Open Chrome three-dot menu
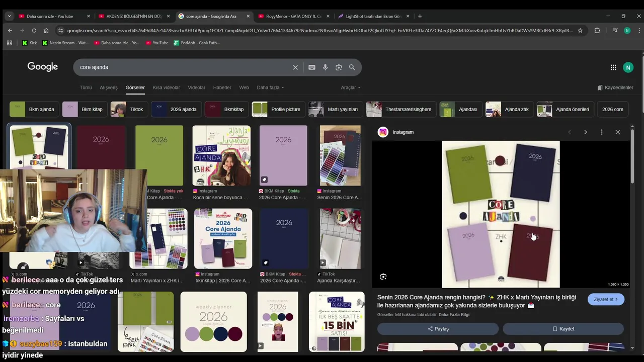The image size is (644, 362). click(638, 31)
